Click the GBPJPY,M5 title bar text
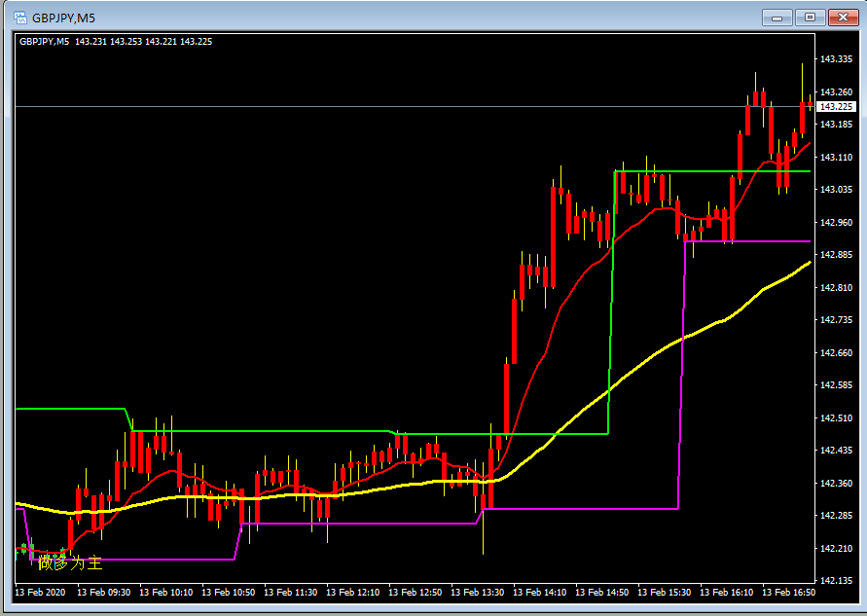 (x=64, y=18)
